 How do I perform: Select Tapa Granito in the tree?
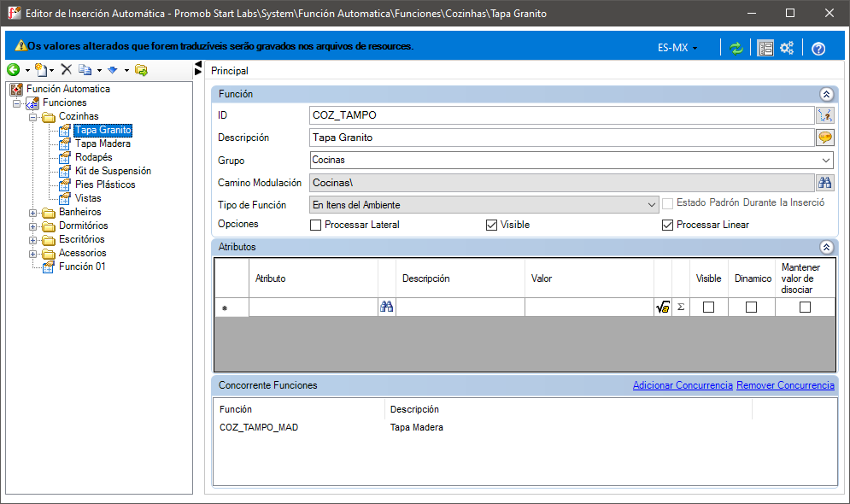pos(103,130)
